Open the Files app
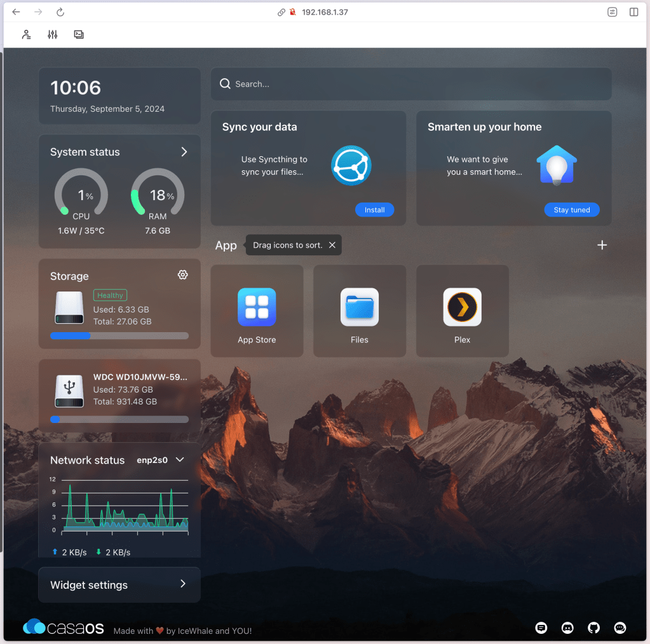The image size is (650, 644). (x=360, y=311)
